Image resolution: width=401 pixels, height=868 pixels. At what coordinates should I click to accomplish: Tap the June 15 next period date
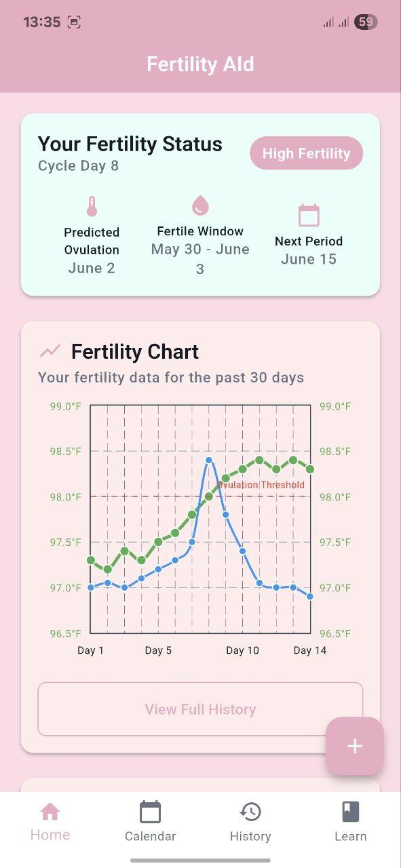pos(309,259)
